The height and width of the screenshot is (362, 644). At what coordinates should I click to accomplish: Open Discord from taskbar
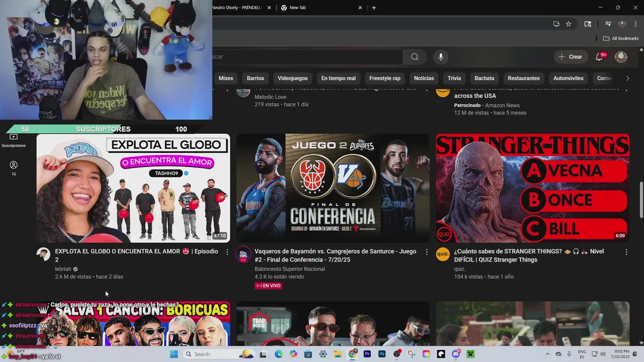point(456,354)
